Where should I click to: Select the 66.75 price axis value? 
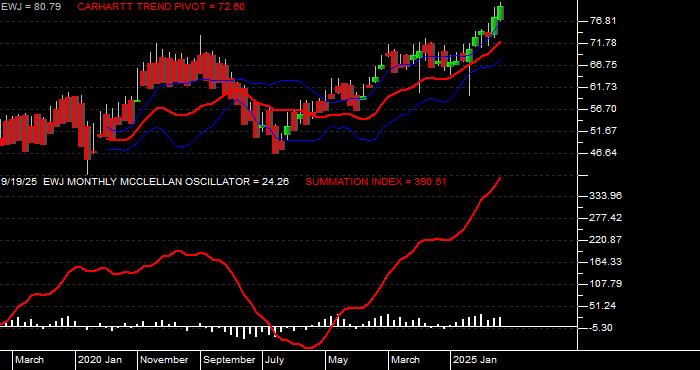[604, 65]
